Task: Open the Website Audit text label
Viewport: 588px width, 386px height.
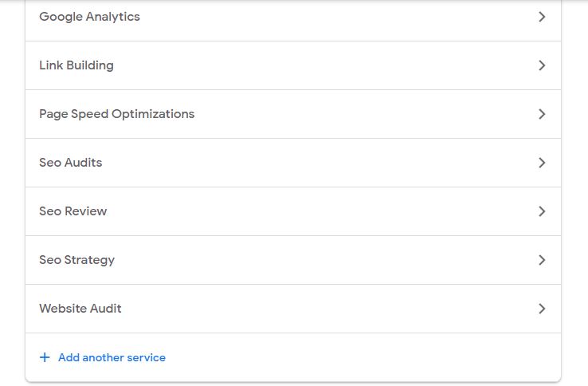Action: (x=80, y=309)
